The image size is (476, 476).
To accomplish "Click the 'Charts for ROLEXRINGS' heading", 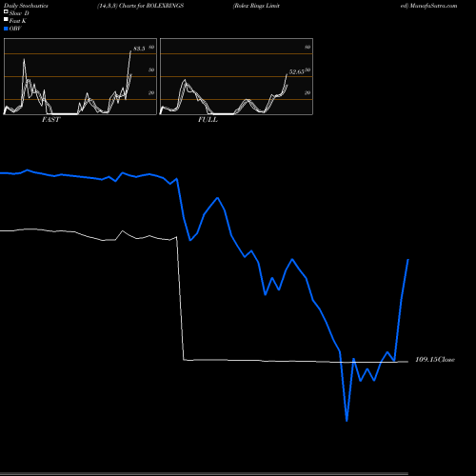I will coord(151,6).
